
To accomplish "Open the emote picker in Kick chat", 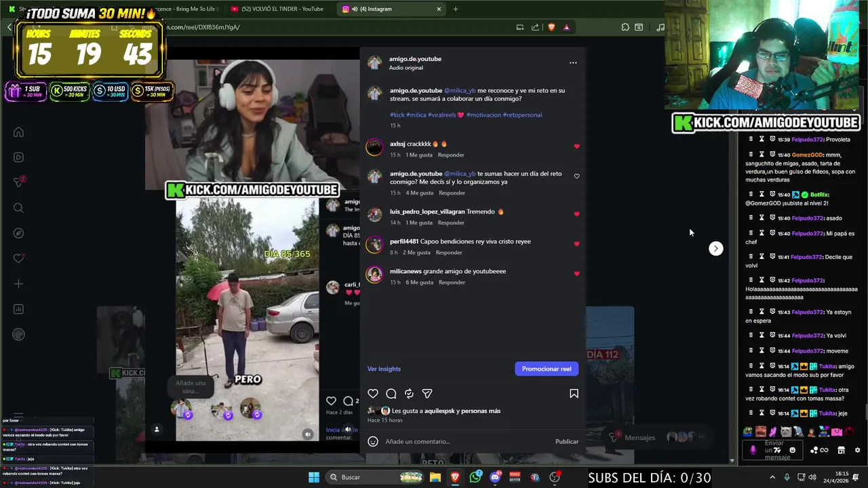I will pyautogui.click(x=792, y=450).
